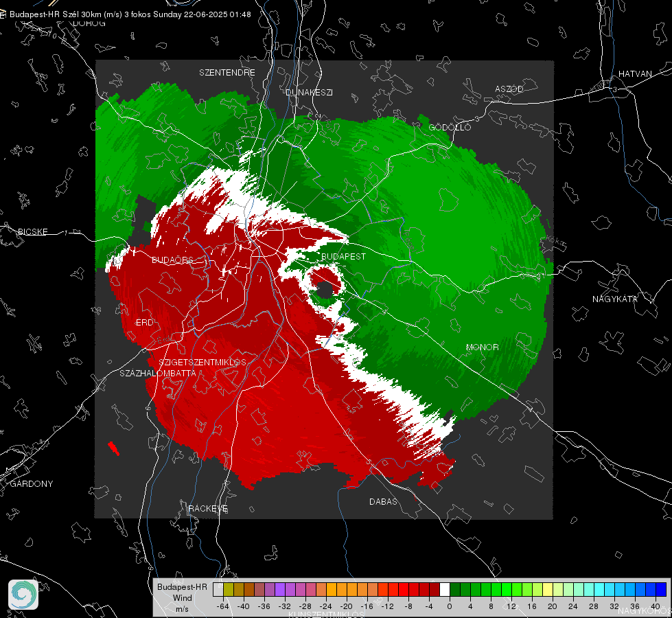
Task: Click the 'GÖDÖLLŐ' map label
Action: [450, 127]
